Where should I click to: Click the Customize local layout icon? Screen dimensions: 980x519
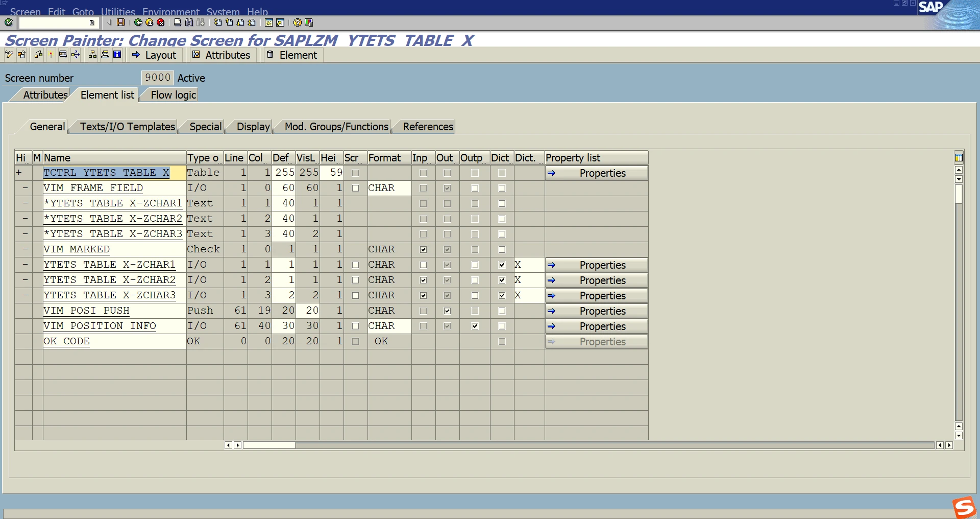(309, 22)
